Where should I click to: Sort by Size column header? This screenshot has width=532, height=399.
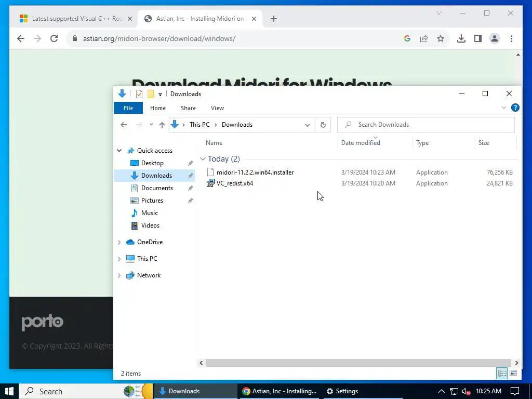[484, 143]
